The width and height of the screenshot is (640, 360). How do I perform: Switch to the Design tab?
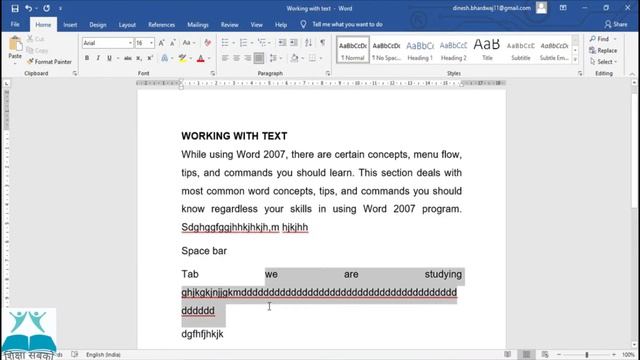(x=98, y=25)
